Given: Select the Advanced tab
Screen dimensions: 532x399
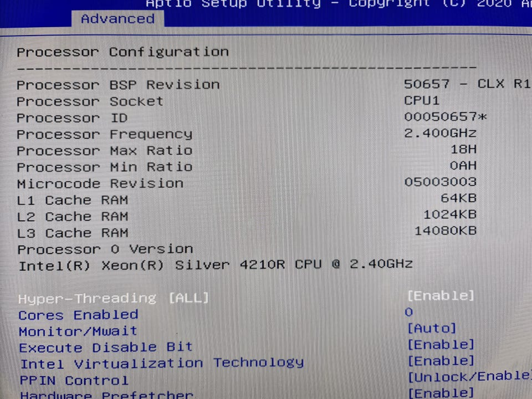Looking at the screenshot, I should (117, 19).
